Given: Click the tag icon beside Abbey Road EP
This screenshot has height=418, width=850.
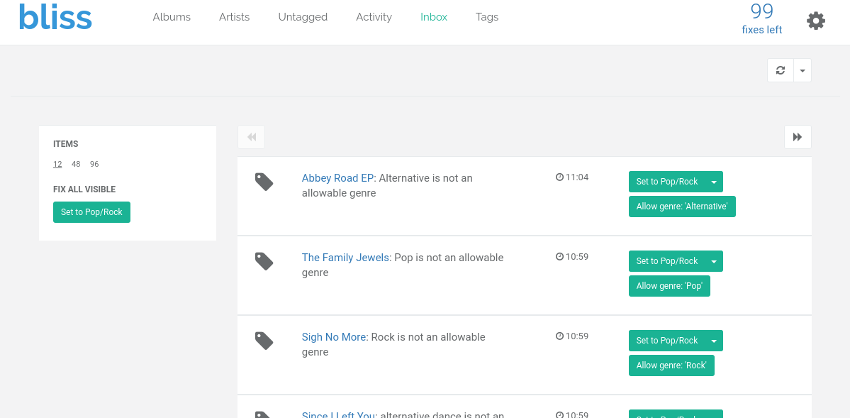Looking at the screenshot, I should point(264,181).
